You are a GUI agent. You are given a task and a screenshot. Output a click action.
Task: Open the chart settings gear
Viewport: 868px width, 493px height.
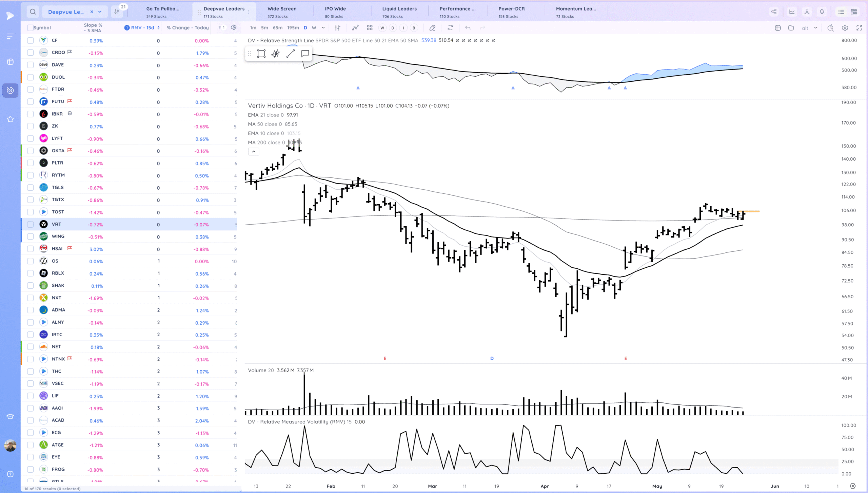tap(845, 28)
